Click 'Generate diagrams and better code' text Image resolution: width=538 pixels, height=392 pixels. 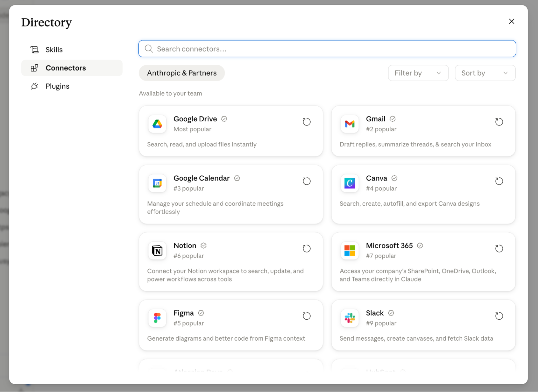[x=226, y=338]
